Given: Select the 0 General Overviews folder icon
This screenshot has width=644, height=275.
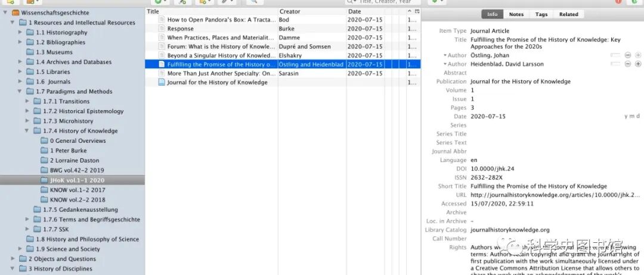Looking at the screenshot, I should tap(44, 140).
